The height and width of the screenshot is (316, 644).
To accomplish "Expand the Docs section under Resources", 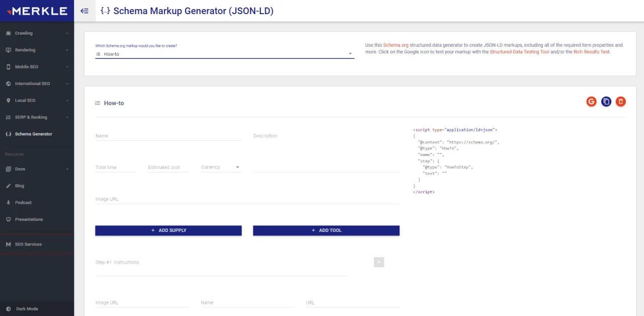I will [x=20, y=169].
